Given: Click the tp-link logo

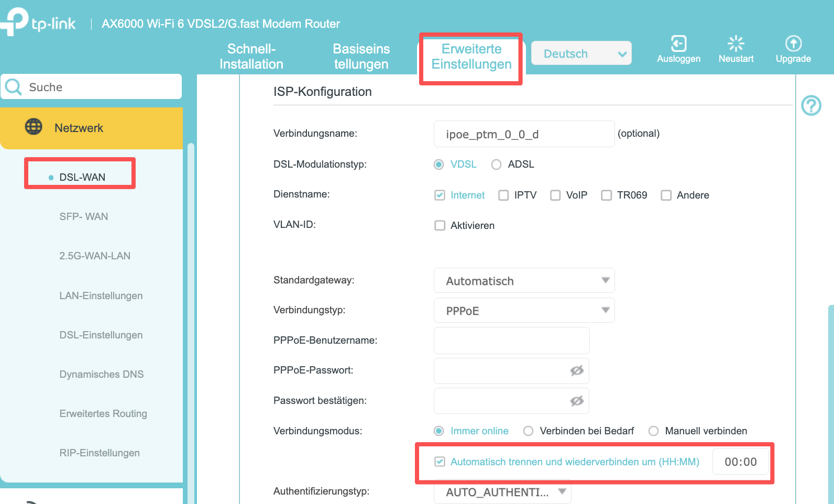Looking at the screenshot, I should pos(38,21).
